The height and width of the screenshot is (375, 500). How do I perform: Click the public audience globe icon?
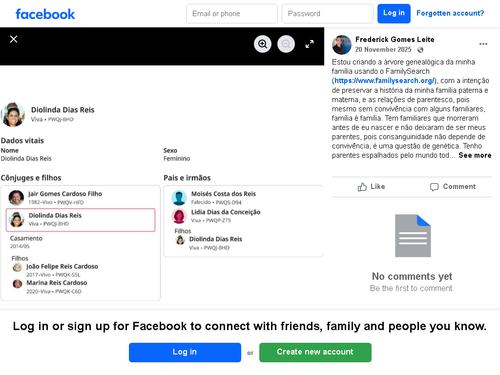point(420,50)
